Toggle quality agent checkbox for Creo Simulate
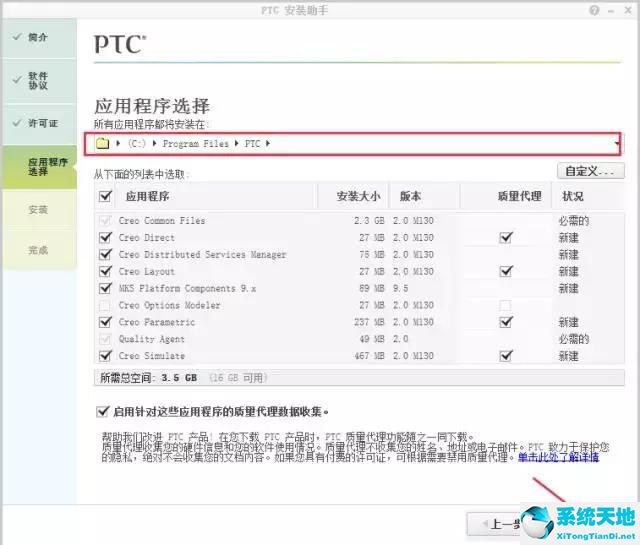Screen dimensions: 640x545 click(506, 356)
